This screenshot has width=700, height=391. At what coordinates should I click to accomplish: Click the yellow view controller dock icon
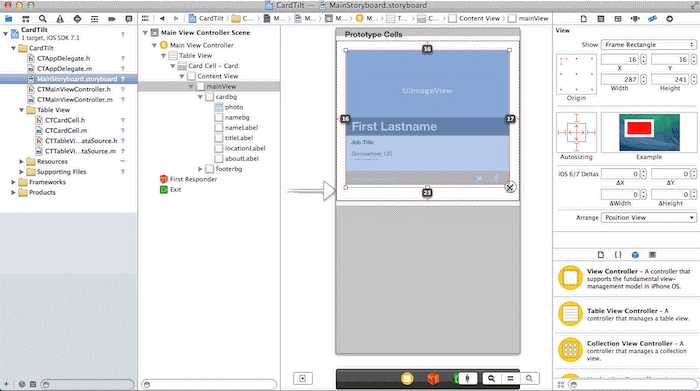pyautogui.click(x=407, y=379)
